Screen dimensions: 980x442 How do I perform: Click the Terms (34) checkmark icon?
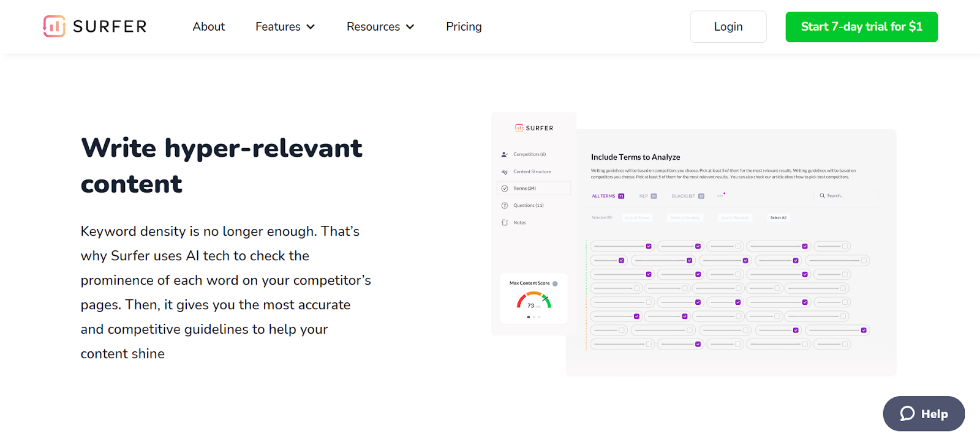click(505, 189)
